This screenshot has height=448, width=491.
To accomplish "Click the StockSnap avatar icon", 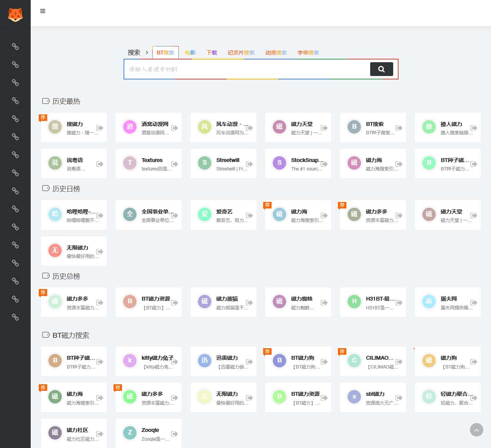I will pyautogui.click(x=279, y=163).
